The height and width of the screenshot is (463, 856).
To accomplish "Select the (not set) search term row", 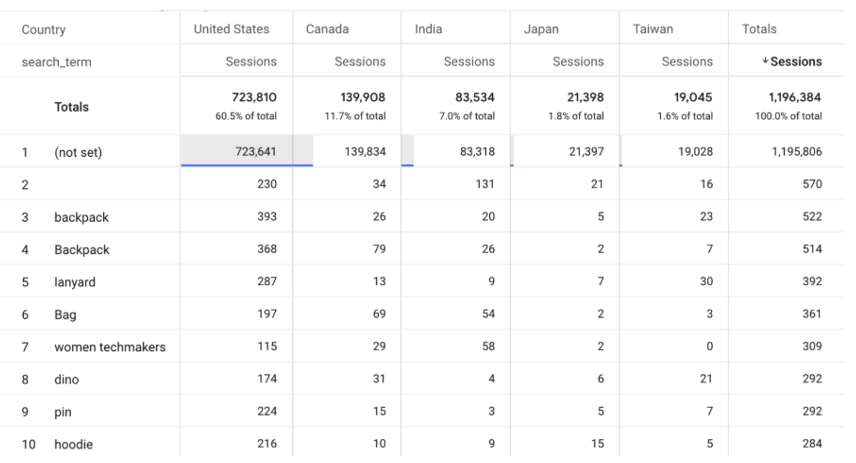I will pyautogui.click(x=78, y=152).
